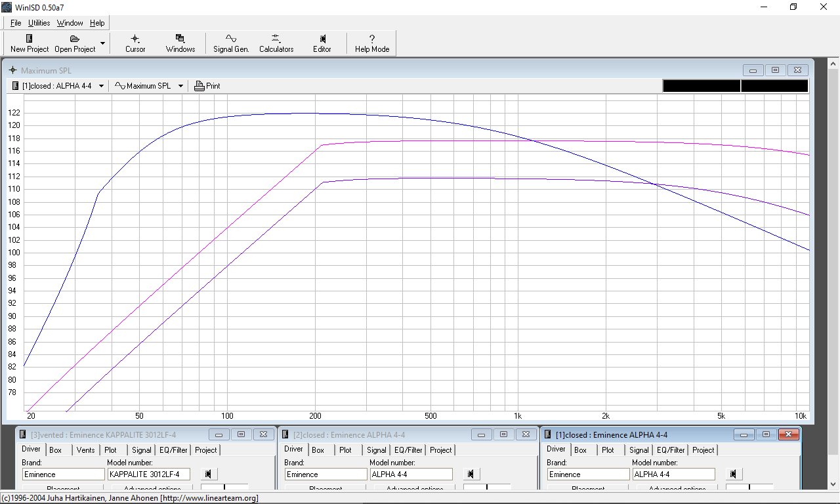Minimize the [3]vented KAPPALITE 3012LF-4 window
Image resolution: width=840 pixels, height=504 pixels.
(x=219, y=434)
